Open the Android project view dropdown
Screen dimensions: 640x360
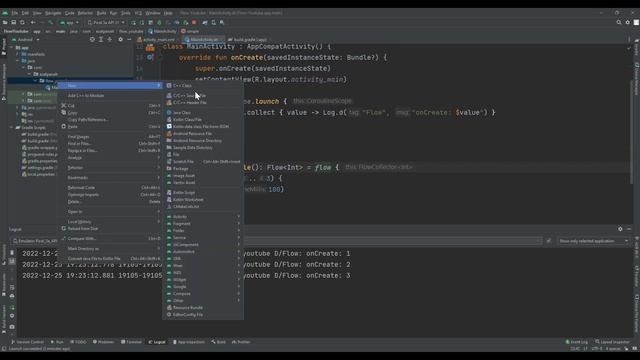click(x=27, y=40)
